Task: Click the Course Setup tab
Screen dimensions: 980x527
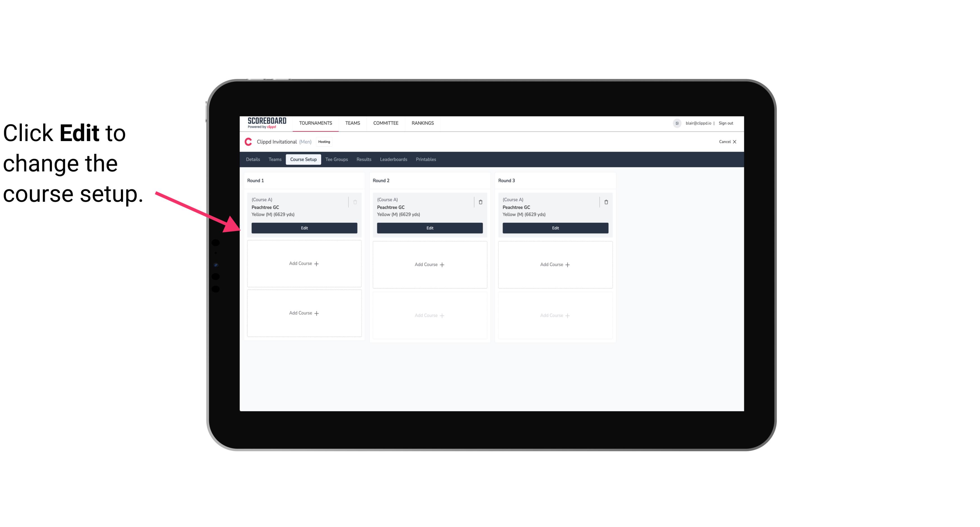Action: click(x=303, y=159)
